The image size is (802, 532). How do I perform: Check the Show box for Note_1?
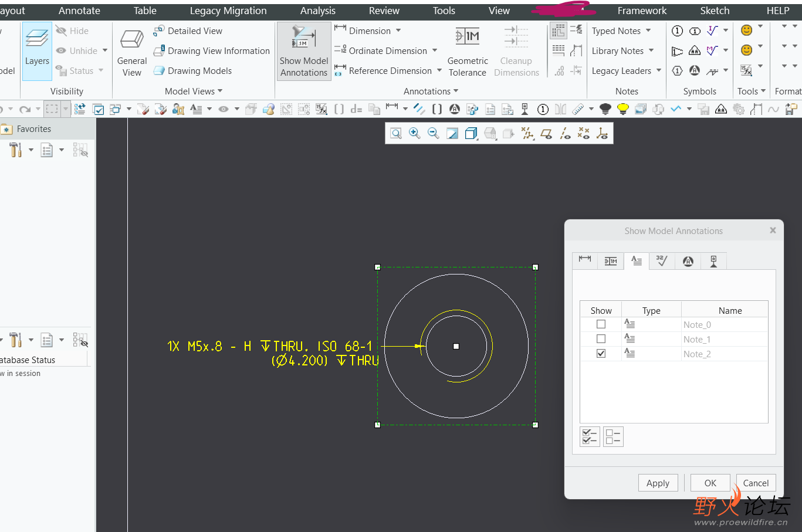[601, 339]
